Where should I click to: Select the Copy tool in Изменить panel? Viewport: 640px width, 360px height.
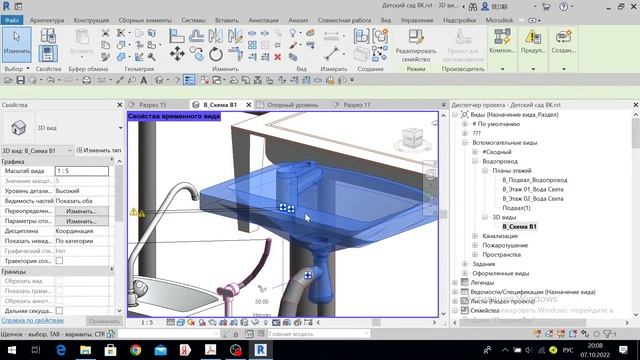[x=196, y=54]
